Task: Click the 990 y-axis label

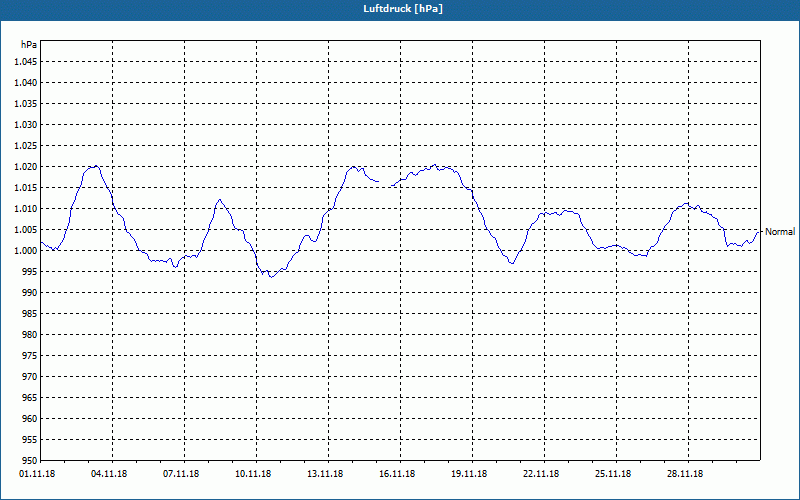Action: click(x=30, y=292)
